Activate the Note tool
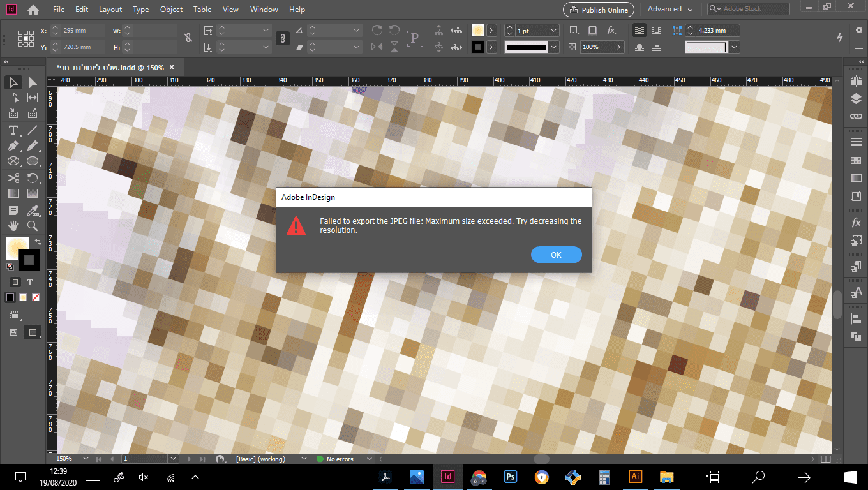Image resolution: width=868 pixels, height=490 pixels. tap(13, 211)
